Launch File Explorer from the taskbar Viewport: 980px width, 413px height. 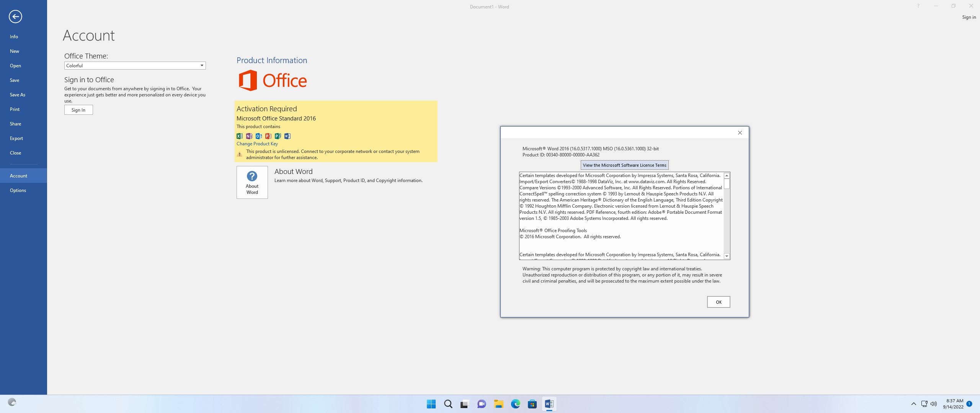tap(498, 404)
